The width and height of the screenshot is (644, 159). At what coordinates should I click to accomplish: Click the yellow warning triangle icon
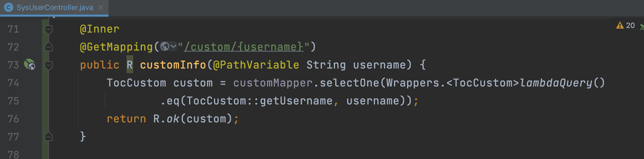[x=620, y=25]
